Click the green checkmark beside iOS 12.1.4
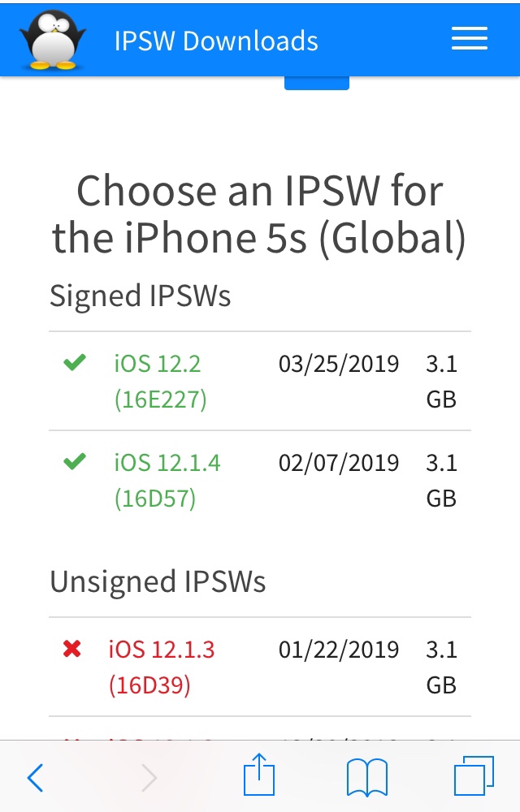520x812 pixels. click(75, 463)
